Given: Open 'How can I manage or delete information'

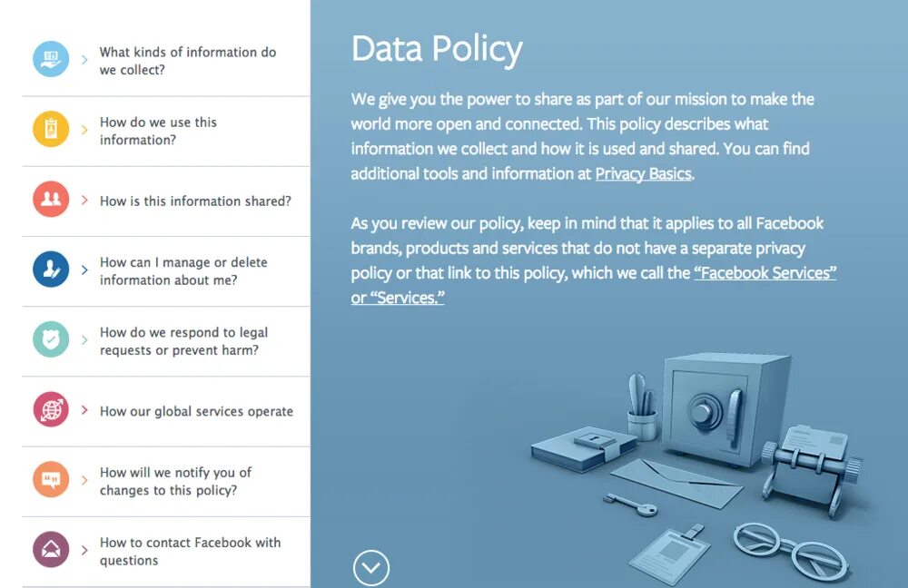Looking at the screenshot, I should [x=183, y=270].
